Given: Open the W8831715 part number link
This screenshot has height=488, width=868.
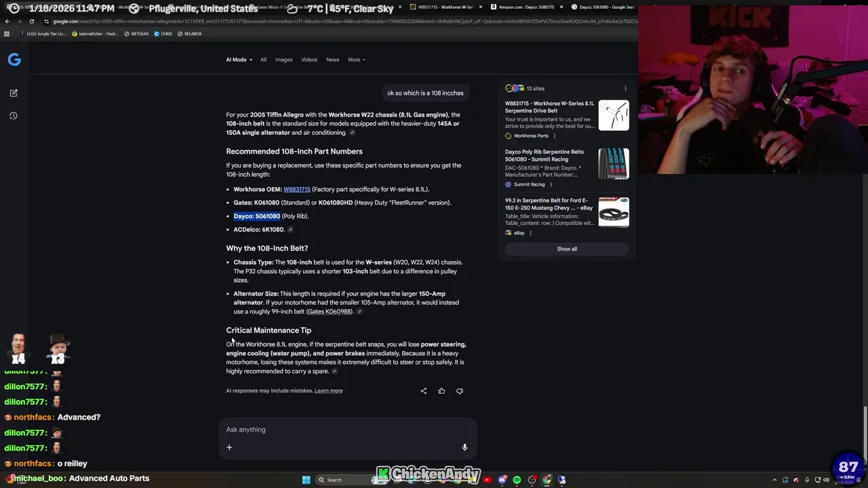Looking at the screenshot, I should [x=297, y=189].
